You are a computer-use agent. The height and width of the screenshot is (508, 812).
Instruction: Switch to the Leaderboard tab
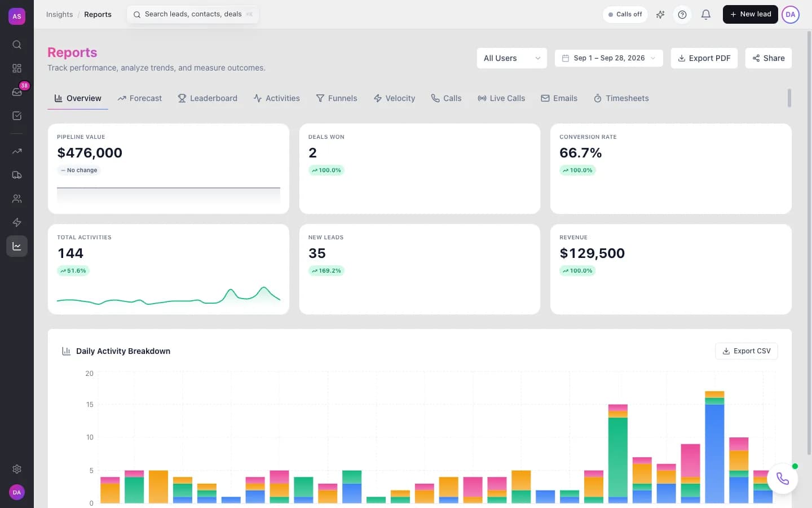(x=208, y=98)
